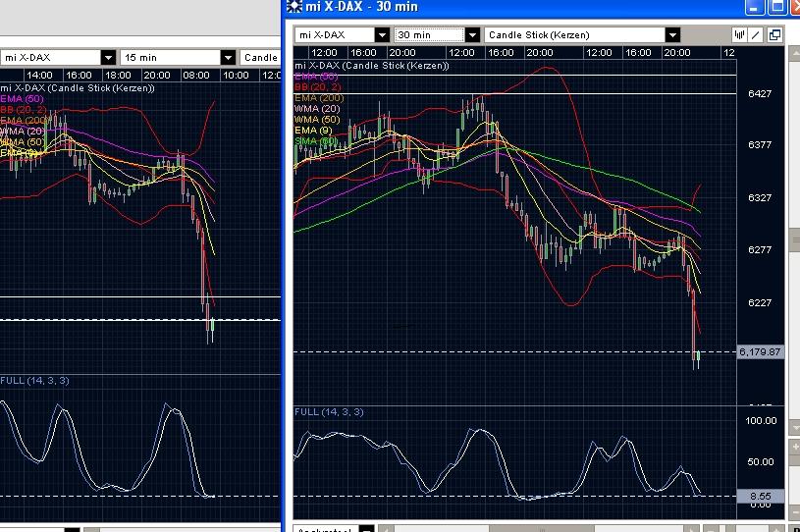This screenshot has height=532, width=800.
Task: Click the current price tag 6,179.87
Action: point(760,351)
